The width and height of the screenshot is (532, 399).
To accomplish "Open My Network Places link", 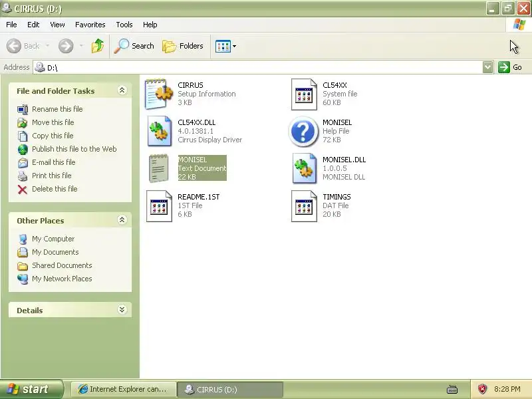I will point(62,279).
